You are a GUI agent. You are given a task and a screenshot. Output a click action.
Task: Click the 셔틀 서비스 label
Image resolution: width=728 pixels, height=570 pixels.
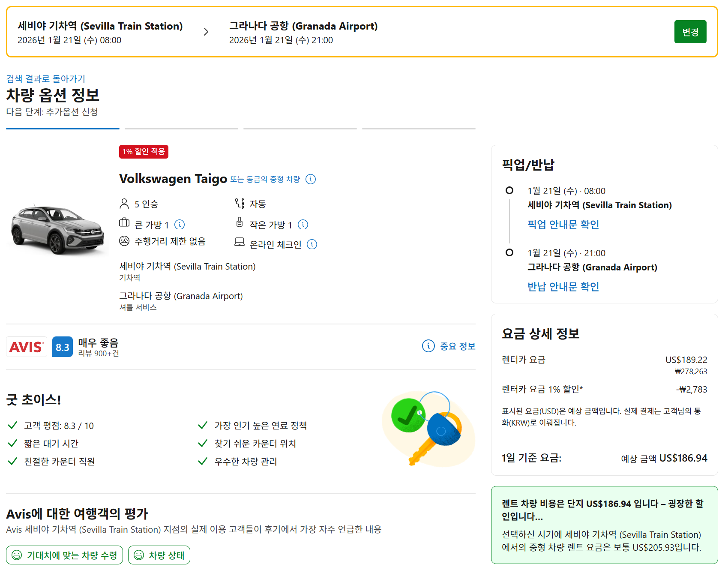pyautogui.click(x=138, y=307)
